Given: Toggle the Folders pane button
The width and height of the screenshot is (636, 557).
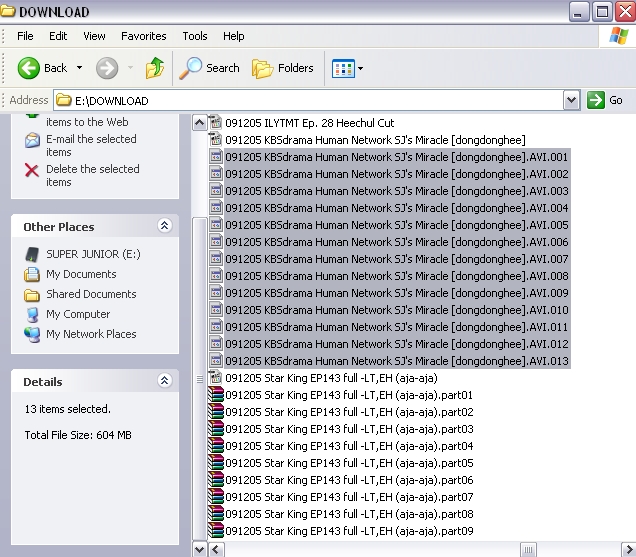Looking at the screenshot, I should [283, 68].
